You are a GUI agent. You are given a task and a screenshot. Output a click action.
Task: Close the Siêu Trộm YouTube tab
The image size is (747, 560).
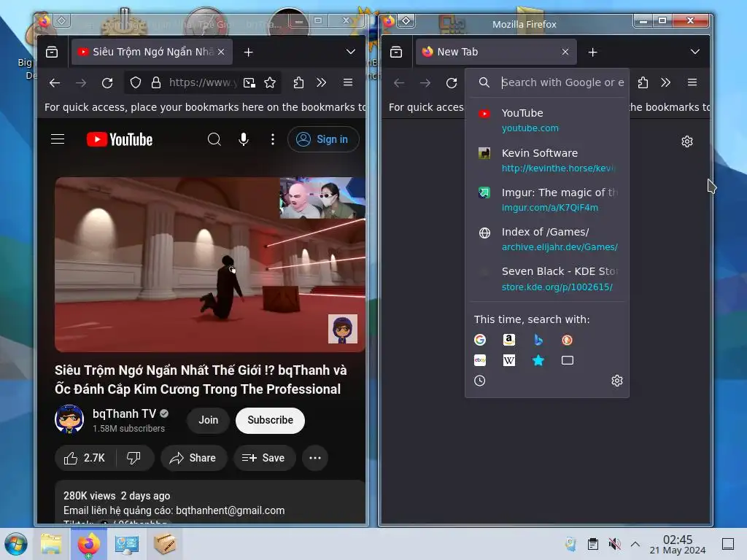click(221, 52)
